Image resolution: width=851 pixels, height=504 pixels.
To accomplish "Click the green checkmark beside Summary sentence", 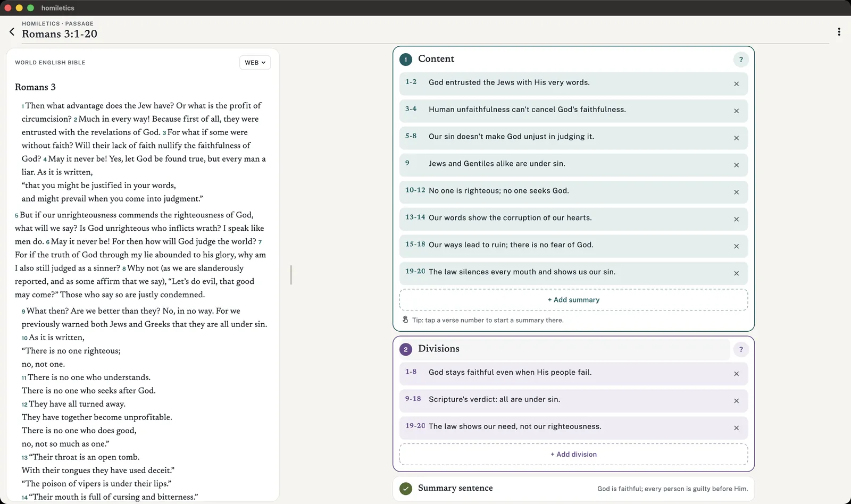I will coord(406,489).
